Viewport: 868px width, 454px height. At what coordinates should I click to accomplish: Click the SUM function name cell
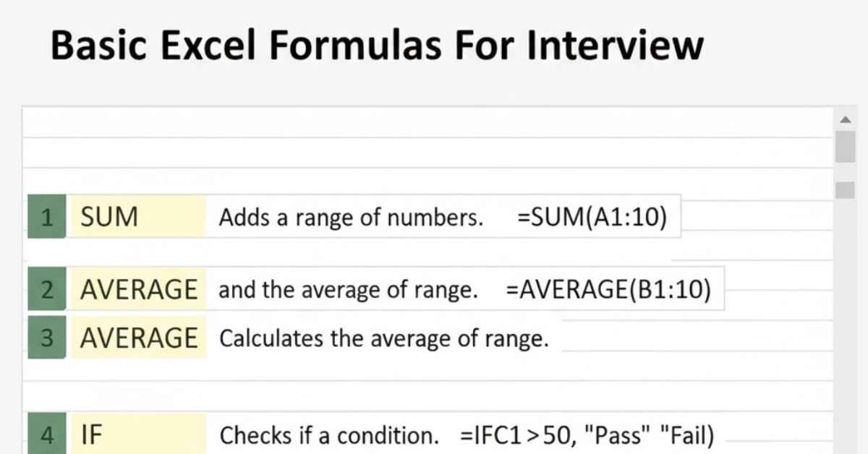pos(137,217)
